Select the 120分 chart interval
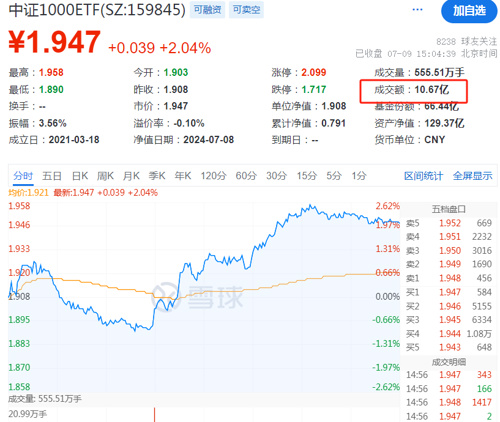The height and width of the screenshot is (422, 500). [x=213, y=176]
